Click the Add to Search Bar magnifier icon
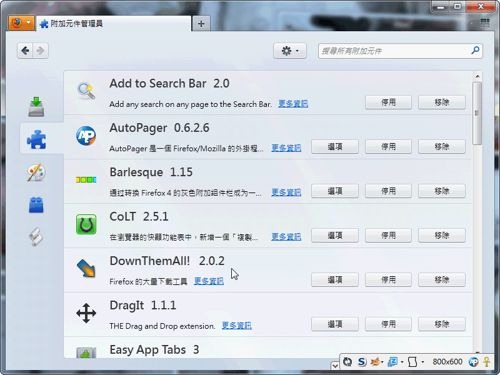 tap(86, 91)
